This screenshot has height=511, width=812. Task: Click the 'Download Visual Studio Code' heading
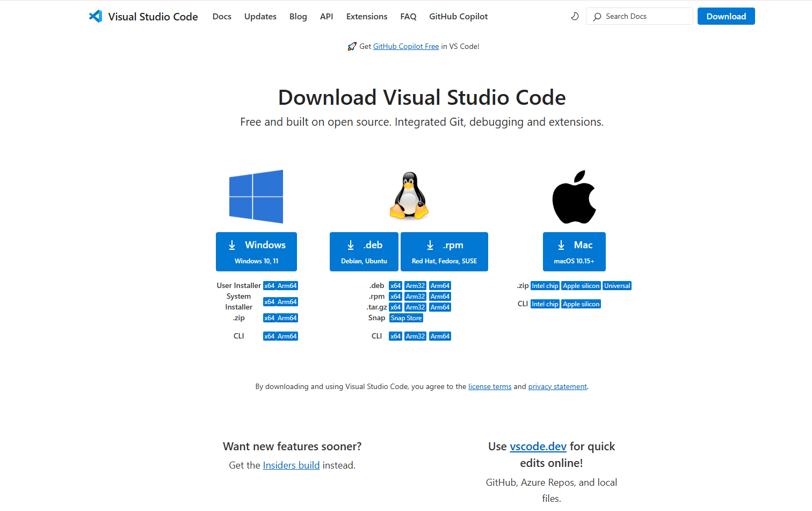click(x=422, y=98)
